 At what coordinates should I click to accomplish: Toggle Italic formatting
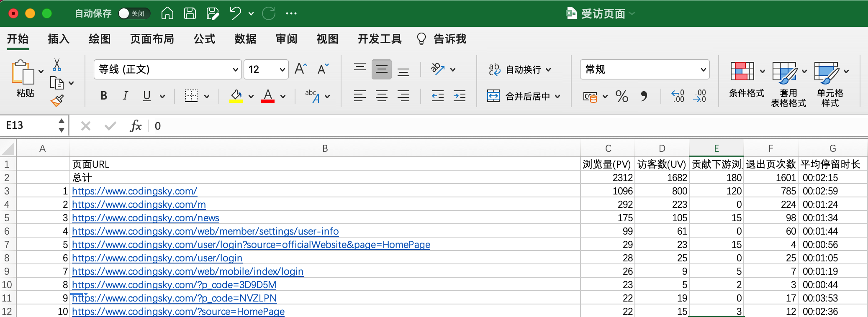click(x=125, y=96)
